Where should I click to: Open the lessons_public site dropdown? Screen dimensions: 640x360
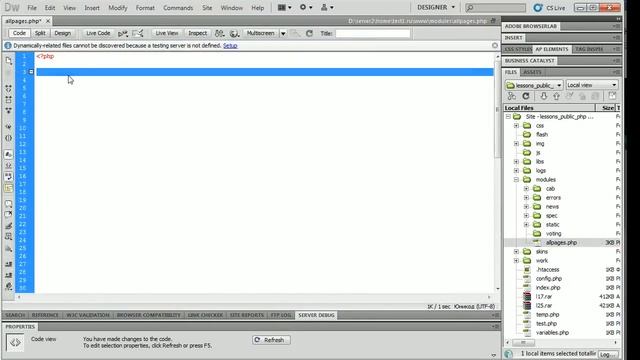click(x=534, y=85)
